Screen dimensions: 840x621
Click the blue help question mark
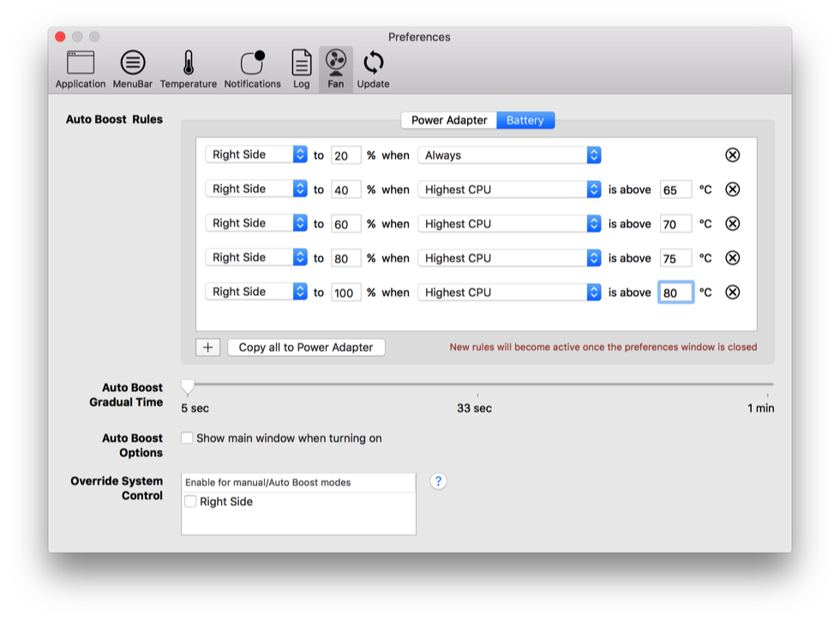438,481
